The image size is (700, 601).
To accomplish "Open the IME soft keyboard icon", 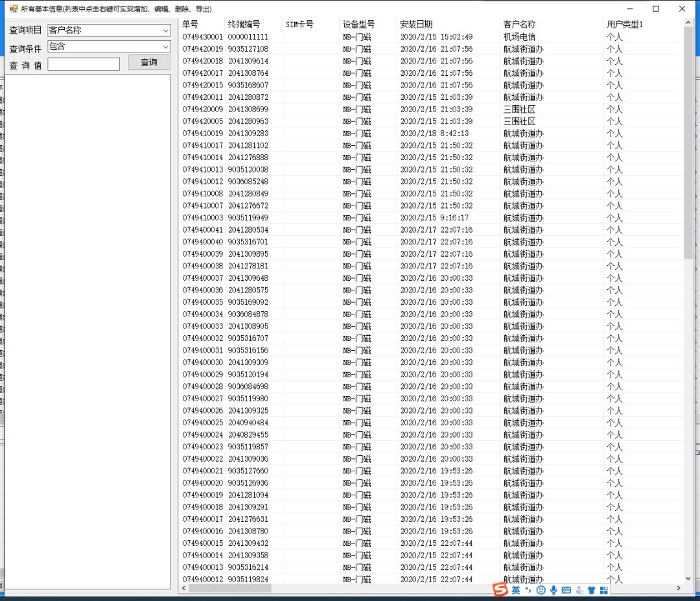I will click(x=566, y=590).
